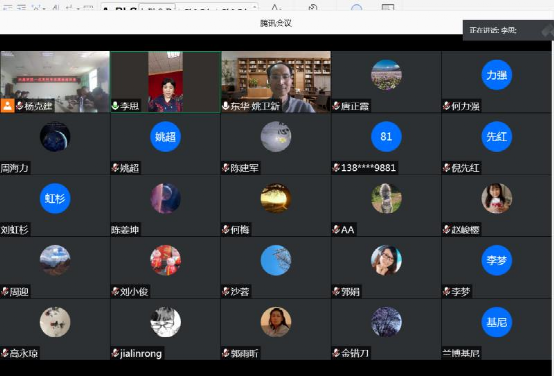Click the 正在讲话 speaker indicator panel
The width and height of the screenshot is (554, 376).
coord(508,30)
